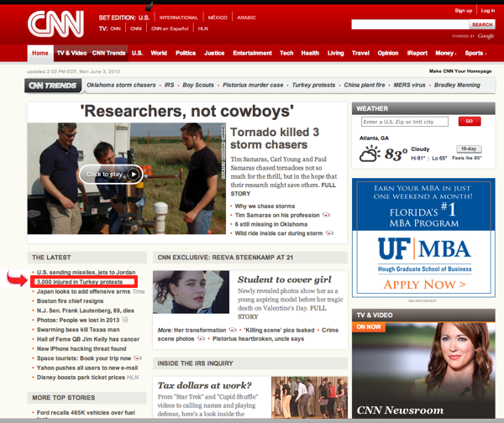Image resolution: width=504 pixels, height=423 pixels.
Task: Open Disney boosts park ticket prices
Action: [x=81, y=377]
